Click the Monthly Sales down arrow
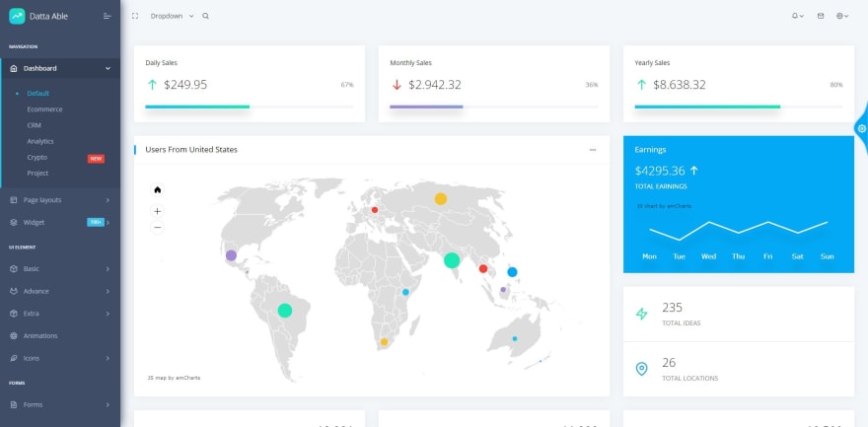Screen dimensions: 868x427 [397, 85]
